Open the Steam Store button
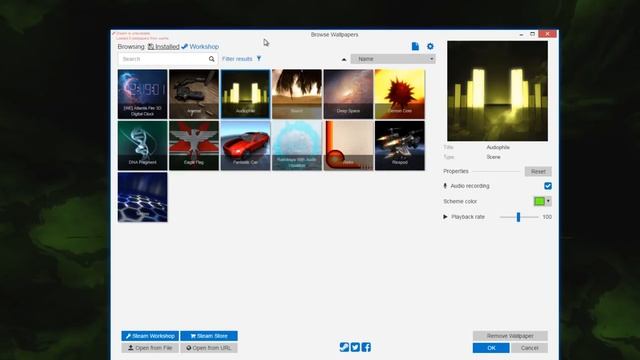640x360 pixels. pyautogui.click(x=209, y=336)
